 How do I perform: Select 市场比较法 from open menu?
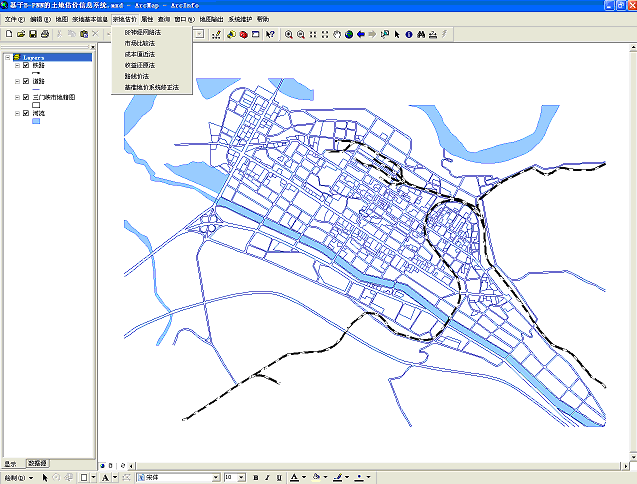click(140, 43)
